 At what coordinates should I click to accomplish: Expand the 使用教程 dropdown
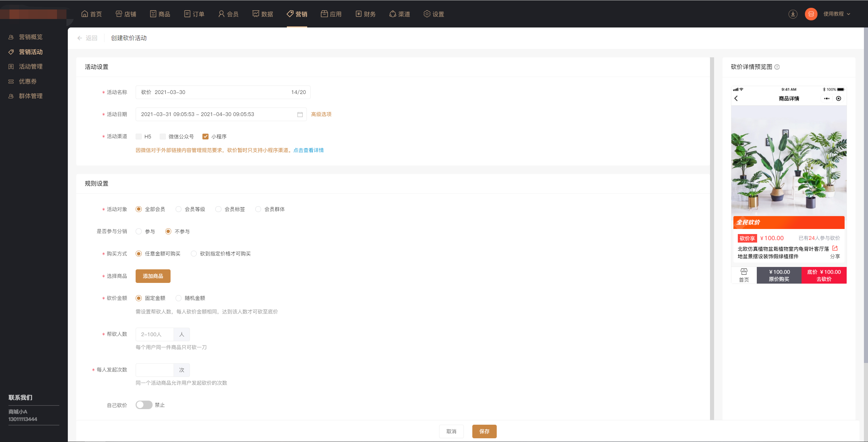[837, 14]
